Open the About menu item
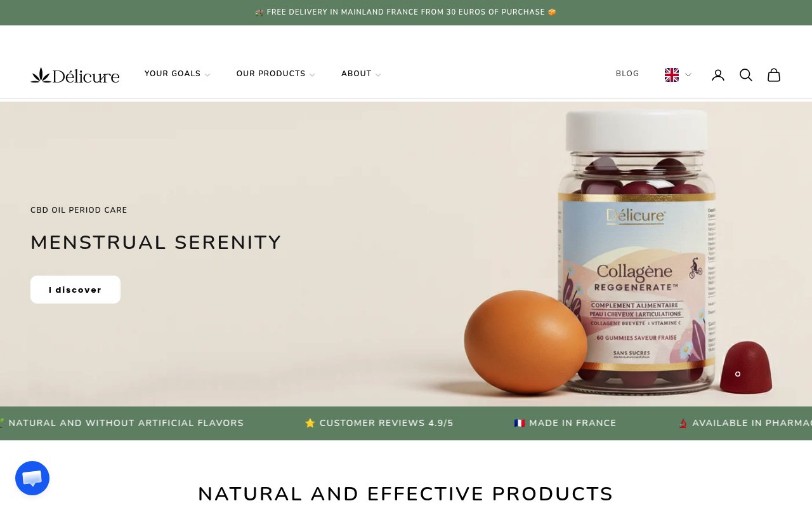 pos(357,74)
